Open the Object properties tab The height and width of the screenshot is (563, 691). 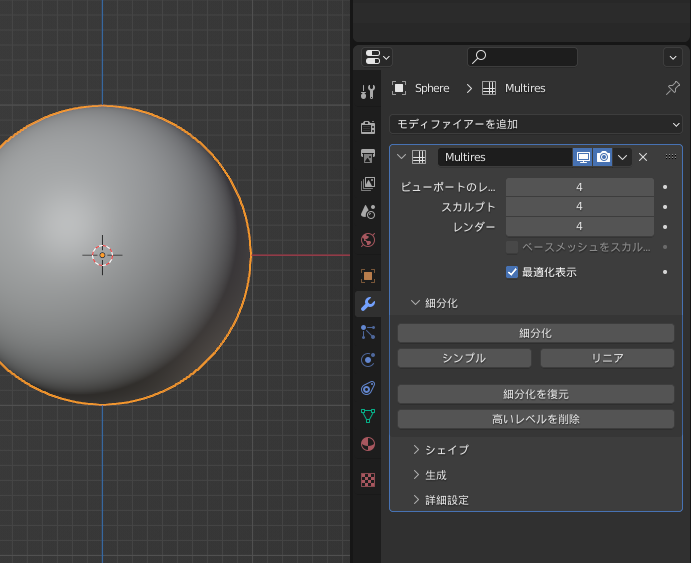coord(368,276)
